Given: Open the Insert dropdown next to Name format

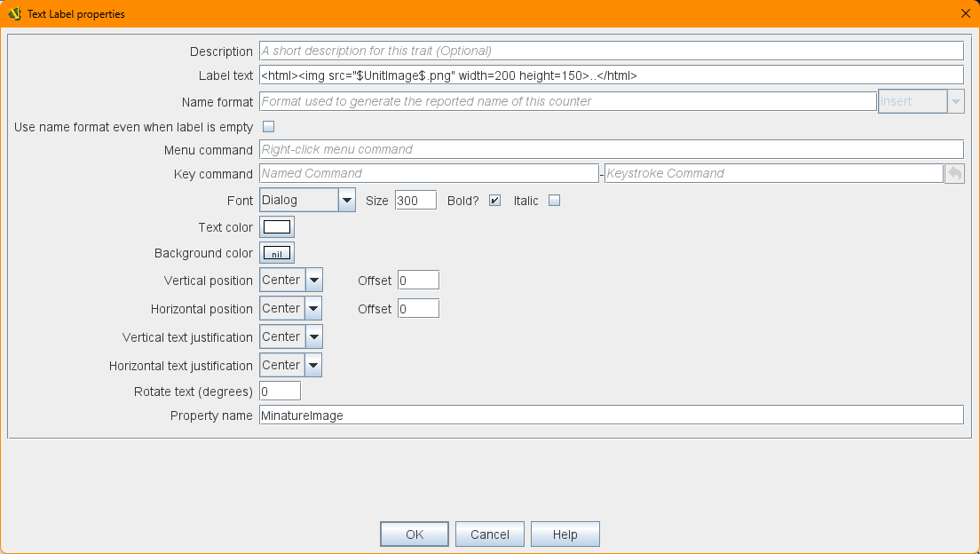Looking at the screenshot, I should click(955, 101).
